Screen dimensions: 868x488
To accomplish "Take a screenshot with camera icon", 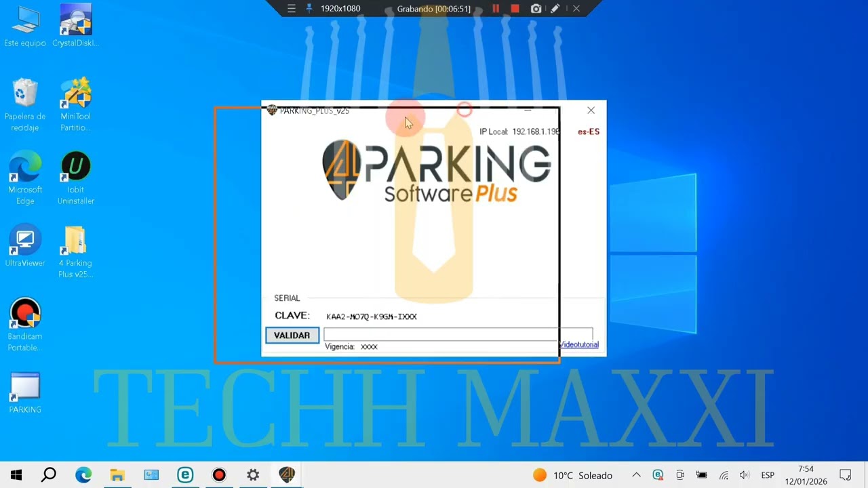I will point(536,9).
